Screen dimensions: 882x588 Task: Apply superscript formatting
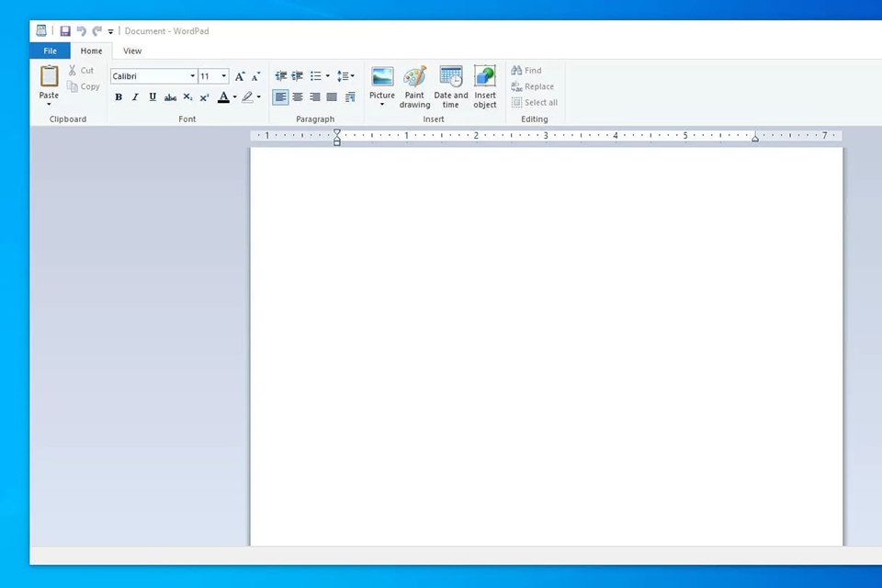[204, 96]
